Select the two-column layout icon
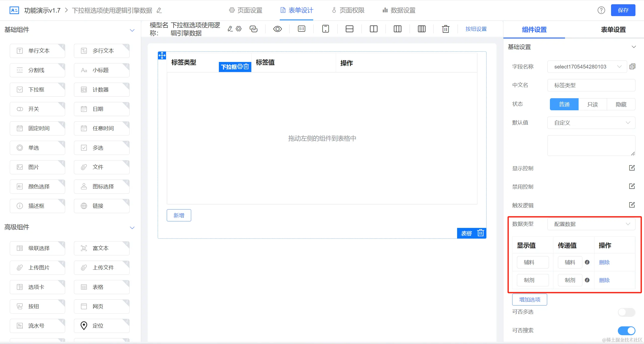 pyautogui.click(x=374, y=29)
